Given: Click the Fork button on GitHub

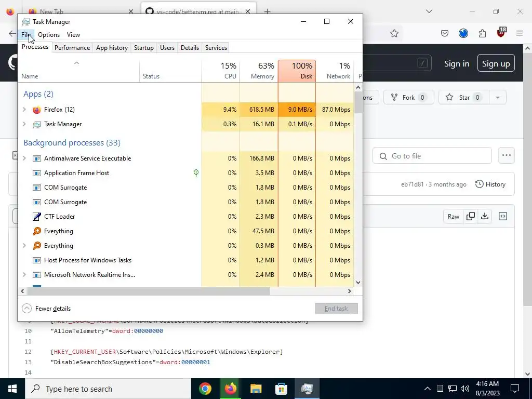Looking at the screenshot, I should [408, 97].
